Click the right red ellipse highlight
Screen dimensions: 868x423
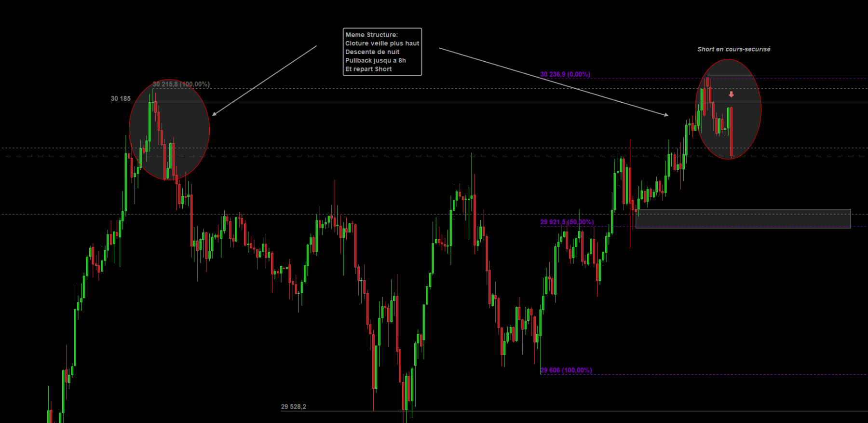point(728,109)
